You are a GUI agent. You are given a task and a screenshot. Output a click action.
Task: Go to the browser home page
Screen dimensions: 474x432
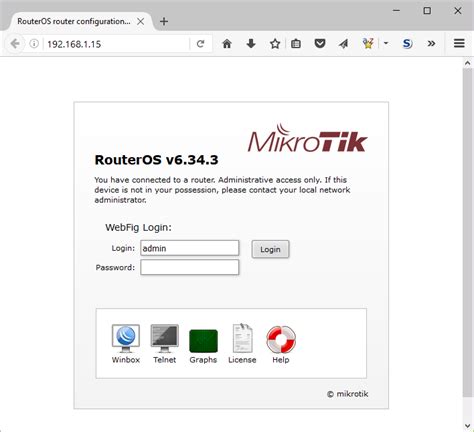pyautogui.click(x=227, y=44)
